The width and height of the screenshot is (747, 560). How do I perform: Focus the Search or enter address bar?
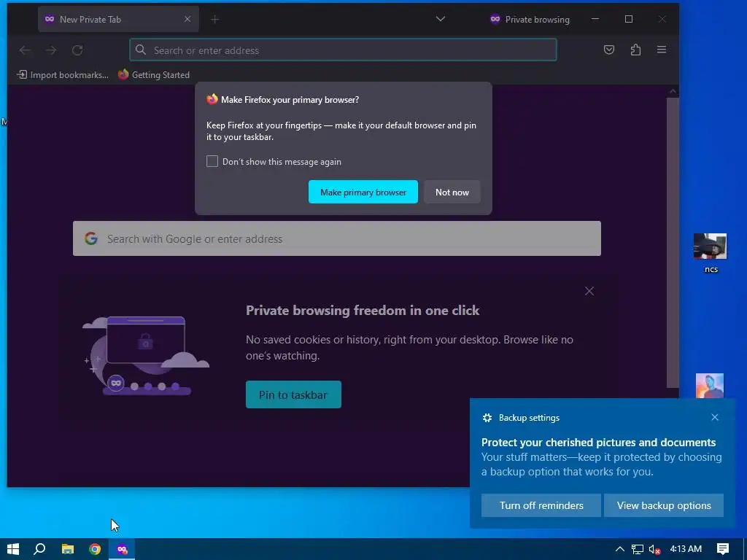[x=343, y=50]
